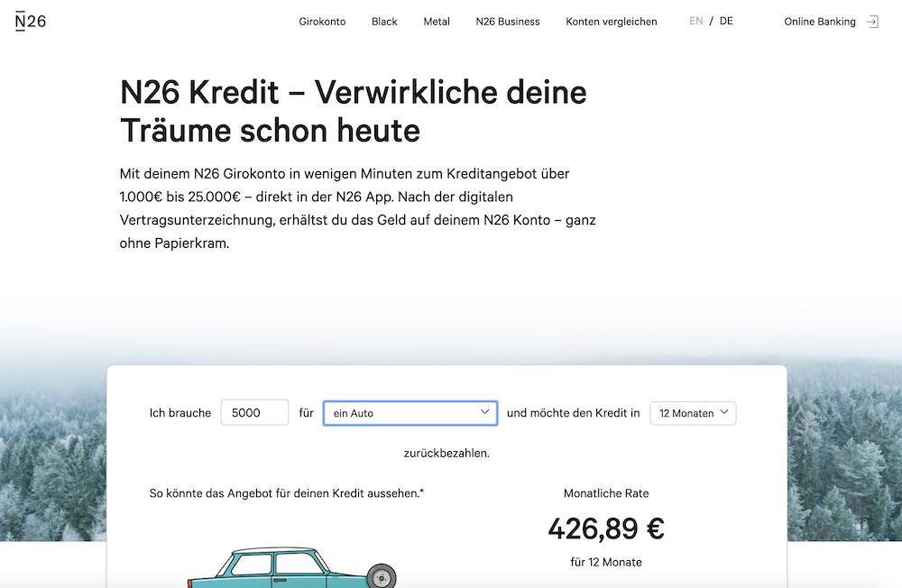
Task: Click the loan amount field showing 5000
Action: tap(255, 412)
